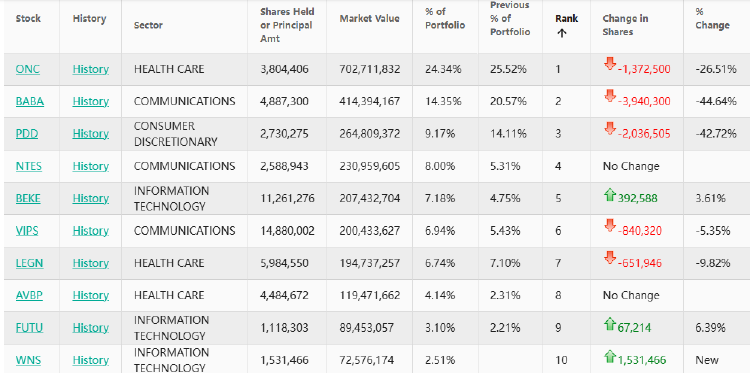Image resolution: width=750 pixels, height=373 pixels.
Task: Open History link for WNS
Action: coord(91,361)
